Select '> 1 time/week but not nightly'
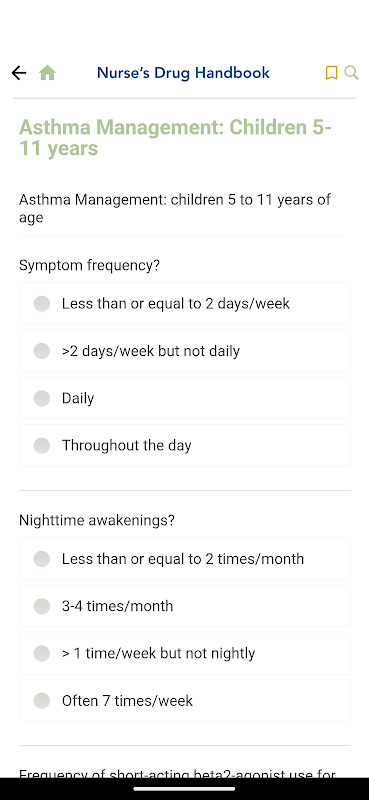 [x=185, y=653]
